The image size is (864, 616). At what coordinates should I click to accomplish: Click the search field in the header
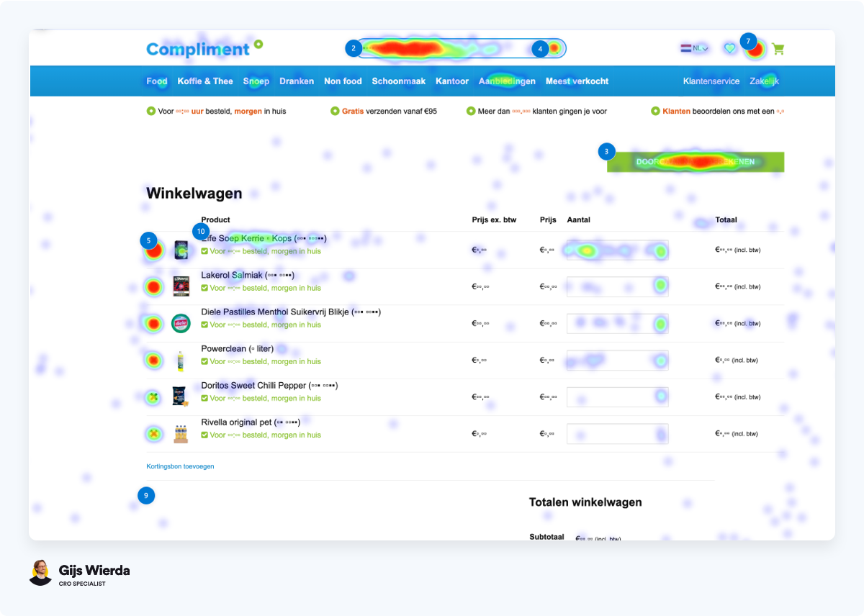pos(461,48)
